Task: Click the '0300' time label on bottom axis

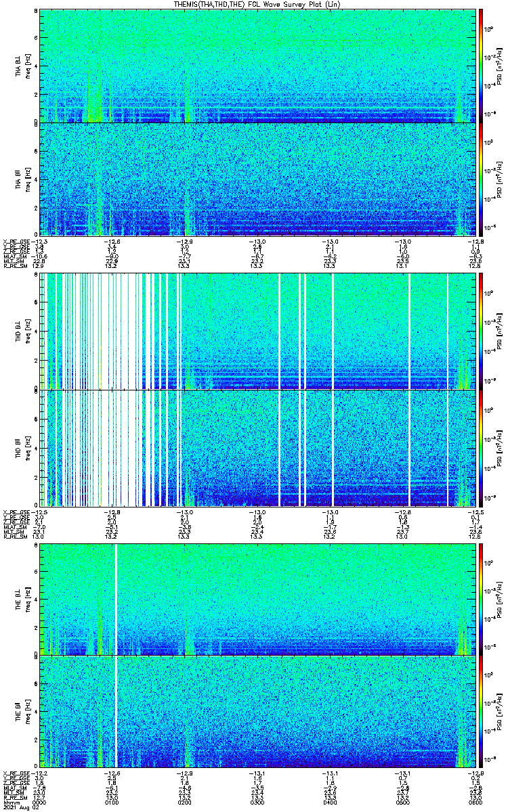Action: pyautogui.click(x=257, y=802)
